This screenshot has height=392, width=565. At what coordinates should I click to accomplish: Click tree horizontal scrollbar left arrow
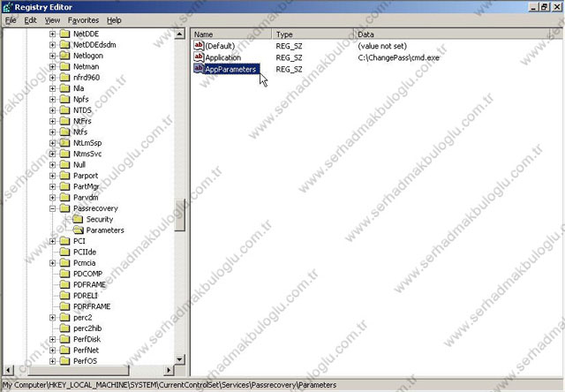tap(8, 370)
